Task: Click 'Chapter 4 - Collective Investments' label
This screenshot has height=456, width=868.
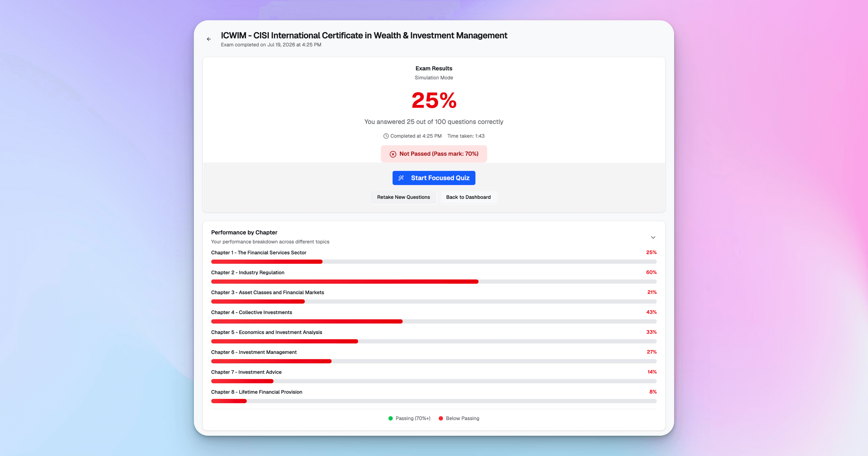Action: click(x=252, y=312)
